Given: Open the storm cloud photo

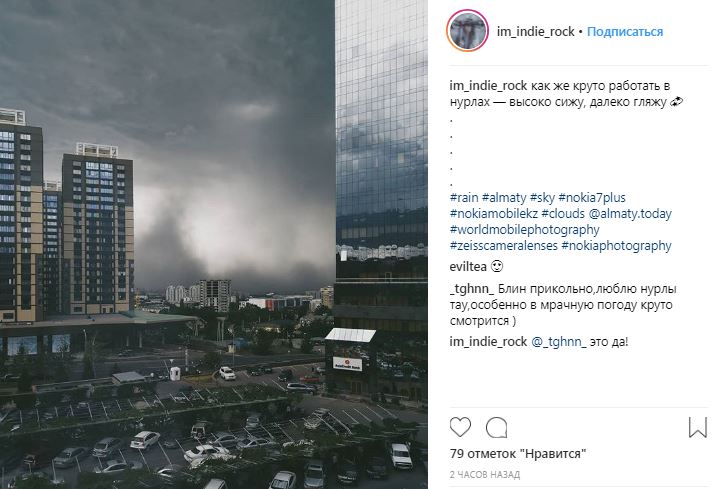Looking at the screenshot, I should [x=214, y=244].
